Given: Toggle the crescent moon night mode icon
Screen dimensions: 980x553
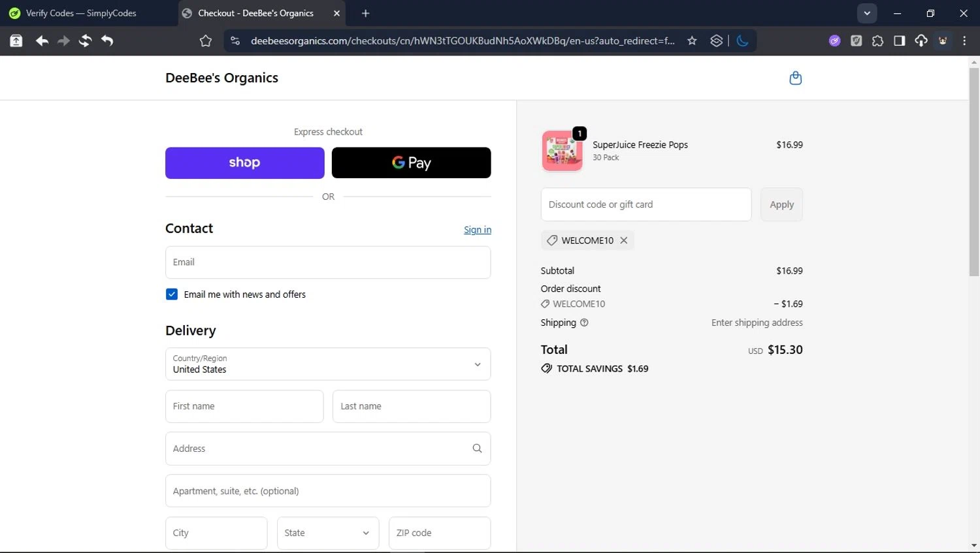Looking at the screenshot, I should coord(742,41).
